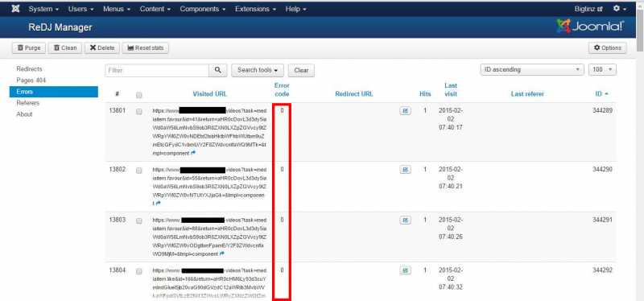Toggle the select-all checkbox in header
Screen dimensions: 644x301
(x=139, y=95)
